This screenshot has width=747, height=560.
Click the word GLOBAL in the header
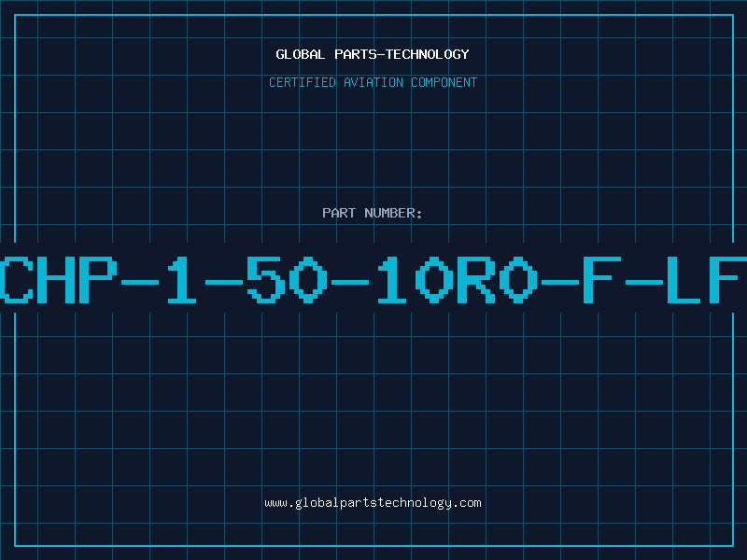click(x=301, y=54)
